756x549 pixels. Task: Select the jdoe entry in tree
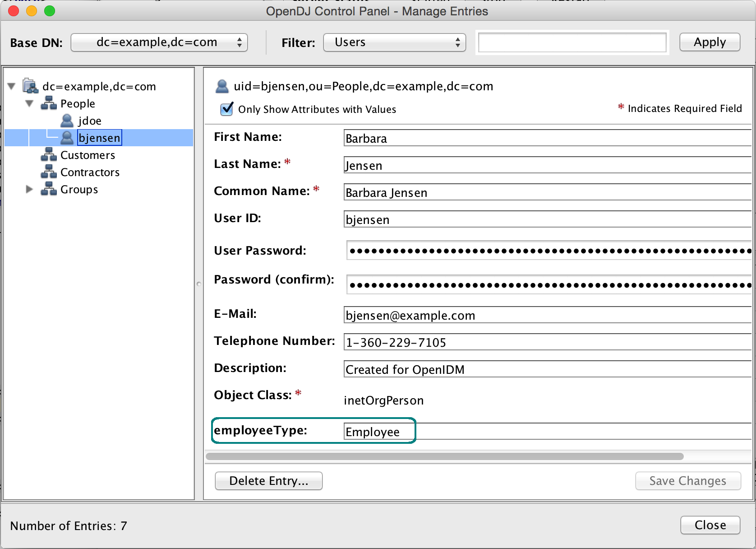pos(90,121)
